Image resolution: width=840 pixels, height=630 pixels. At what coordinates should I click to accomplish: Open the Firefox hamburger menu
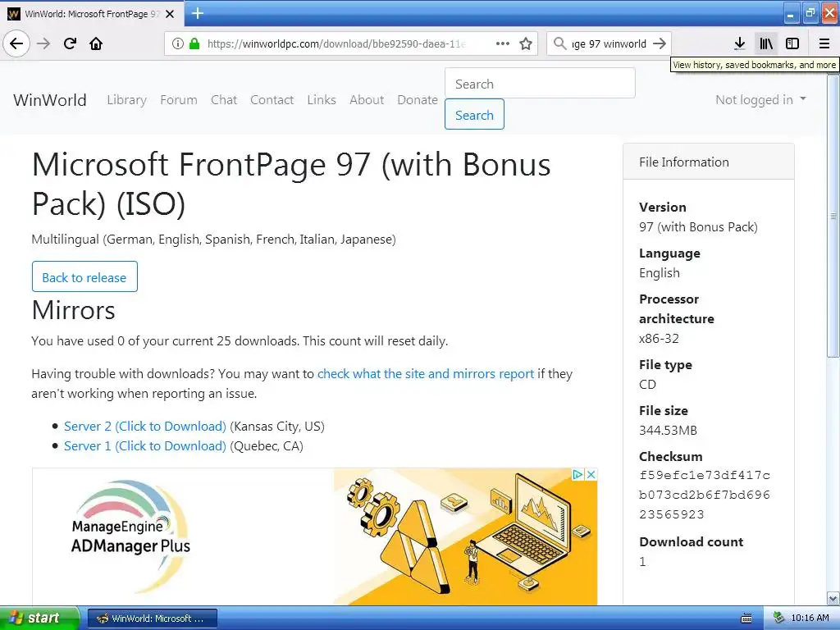point(824,43)
